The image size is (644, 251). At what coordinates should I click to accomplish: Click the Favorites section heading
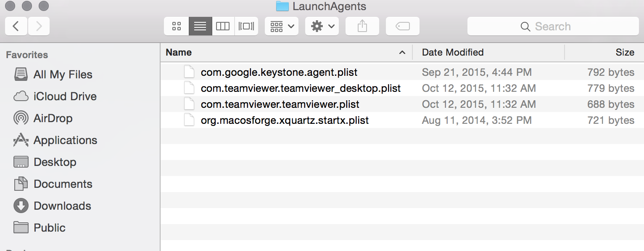pos(27,55)
